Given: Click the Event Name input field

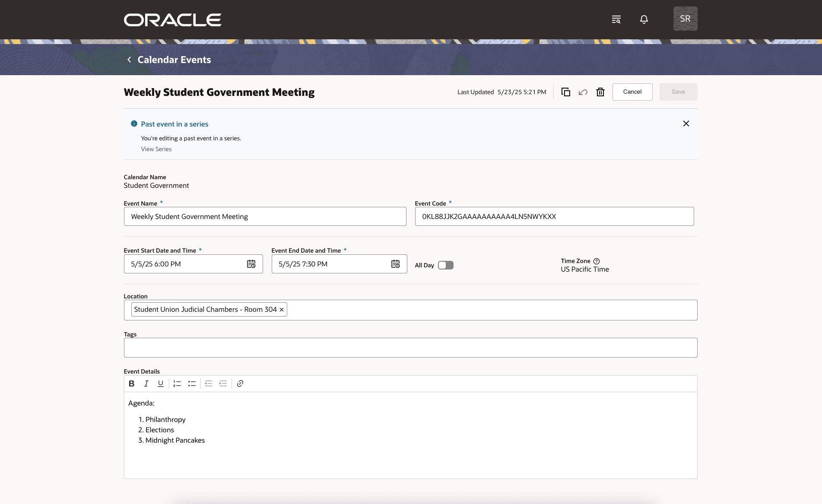Looking at the screenshot, I should [265, 216].
